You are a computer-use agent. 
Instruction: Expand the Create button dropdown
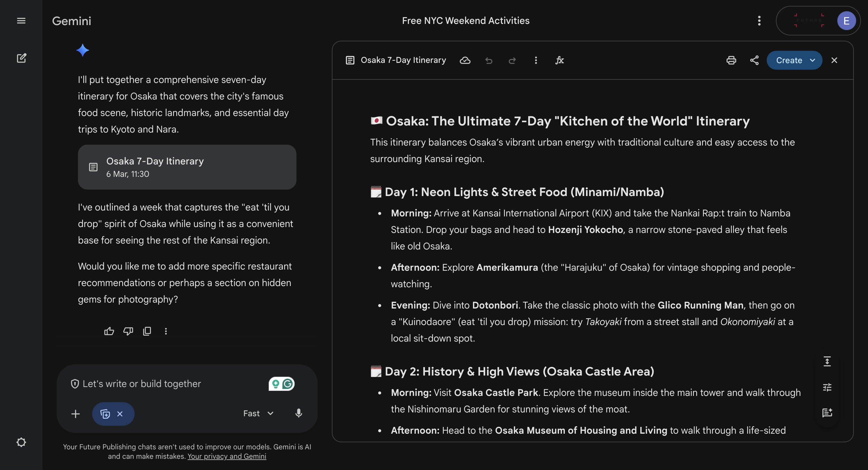812,60
